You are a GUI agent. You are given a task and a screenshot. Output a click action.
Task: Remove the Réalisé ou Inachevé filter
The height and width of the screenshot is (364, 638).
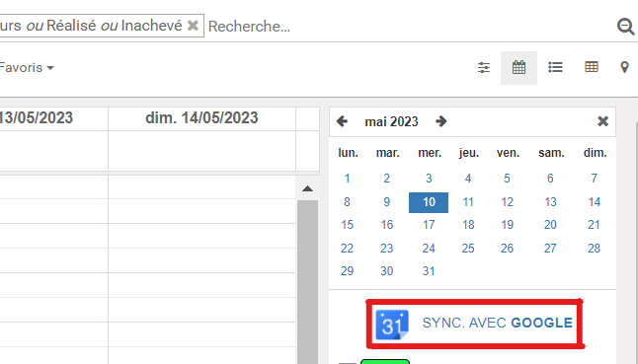[193, 26]
